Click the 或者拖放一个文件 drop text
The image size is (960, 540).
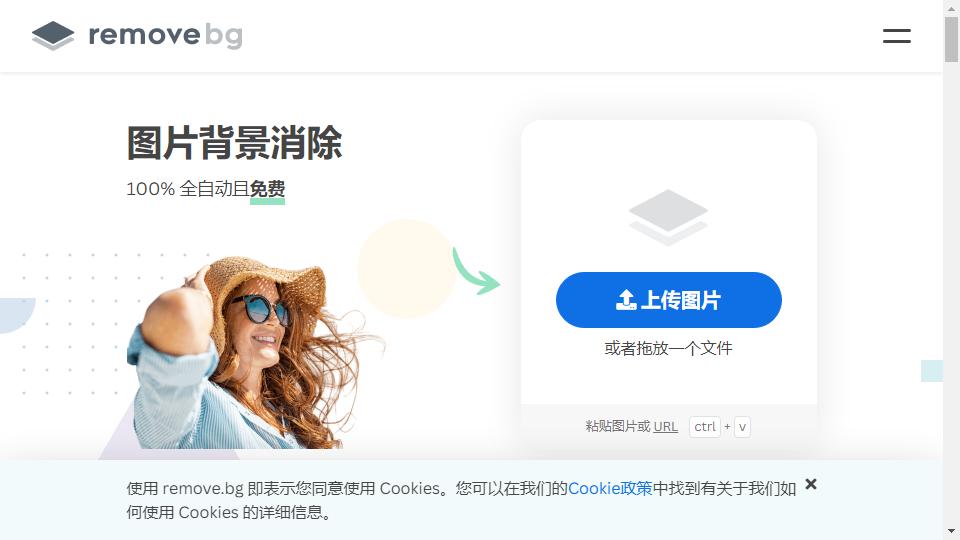pos(669,348)
